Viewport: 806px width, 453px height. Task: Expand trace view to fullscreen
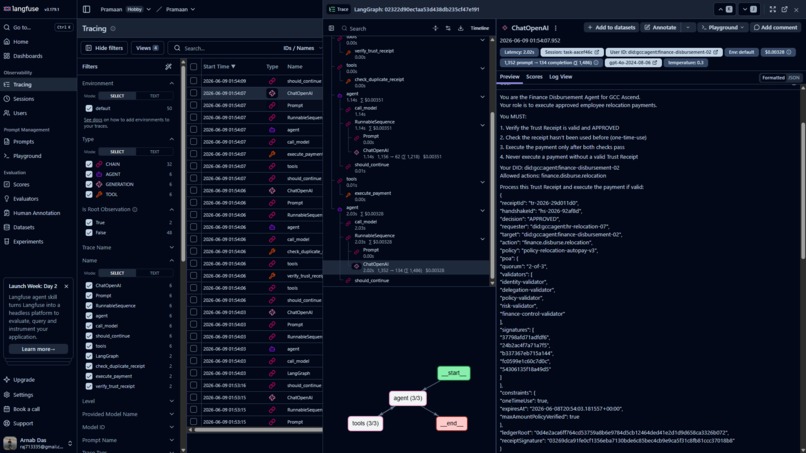point(773,9)
